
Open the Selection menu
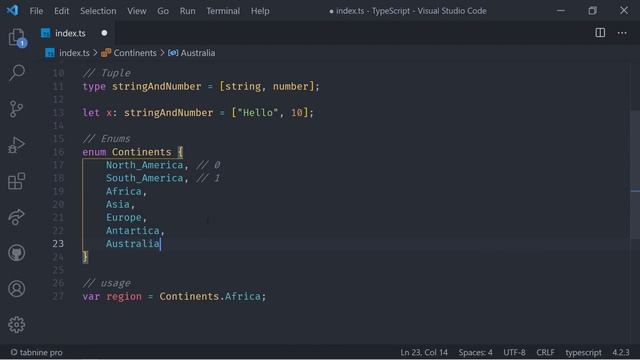pyautogui.click(x=98, y=11)
